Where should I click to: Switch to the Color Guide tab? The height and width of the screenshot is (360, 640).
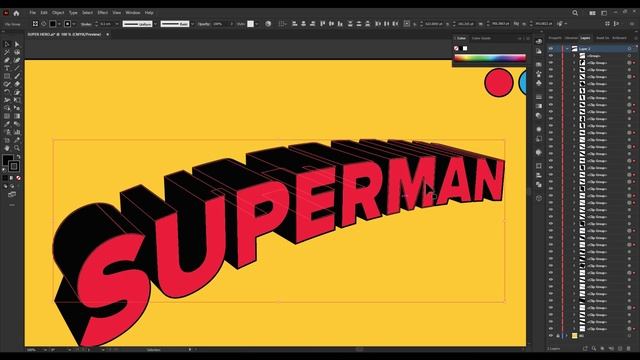[481, 38]
